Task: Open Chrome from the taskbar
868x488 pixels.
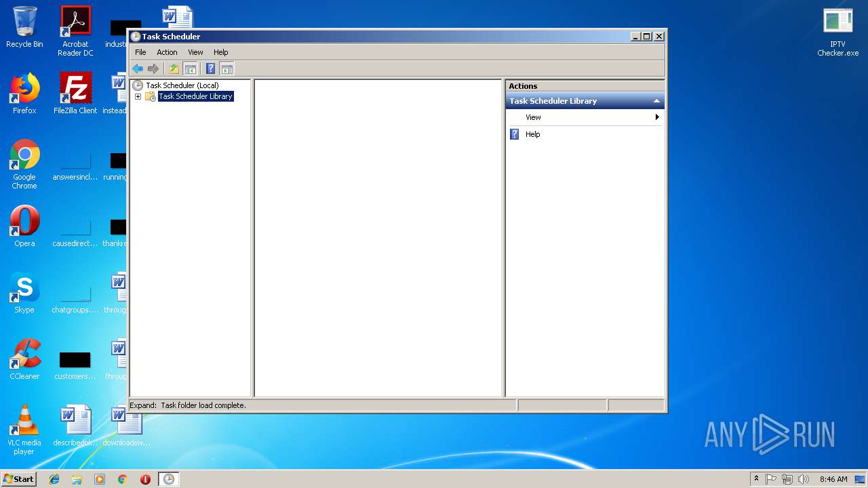Action: click(x=123, y=479)
